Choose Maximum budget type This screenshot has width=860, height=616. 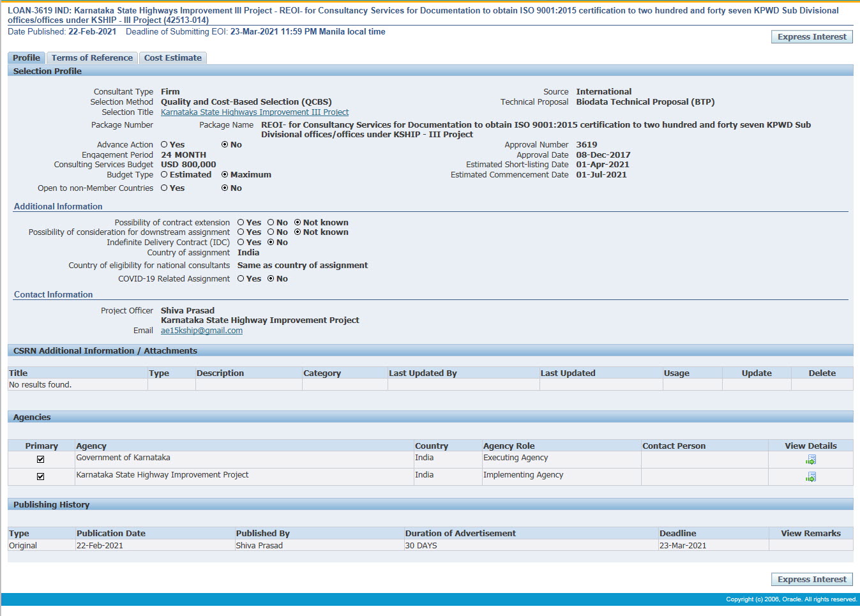[x=225, y=175]
